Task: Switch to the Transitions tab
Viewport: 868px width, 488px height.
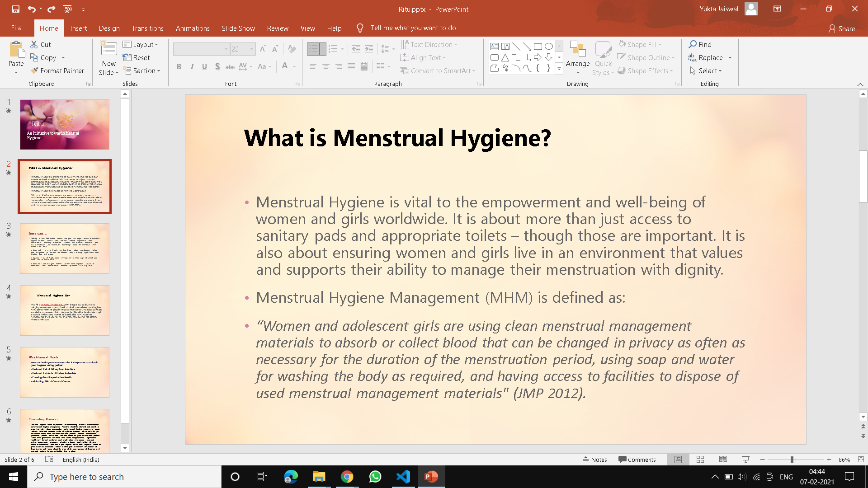Action: [x=147, y=28]
